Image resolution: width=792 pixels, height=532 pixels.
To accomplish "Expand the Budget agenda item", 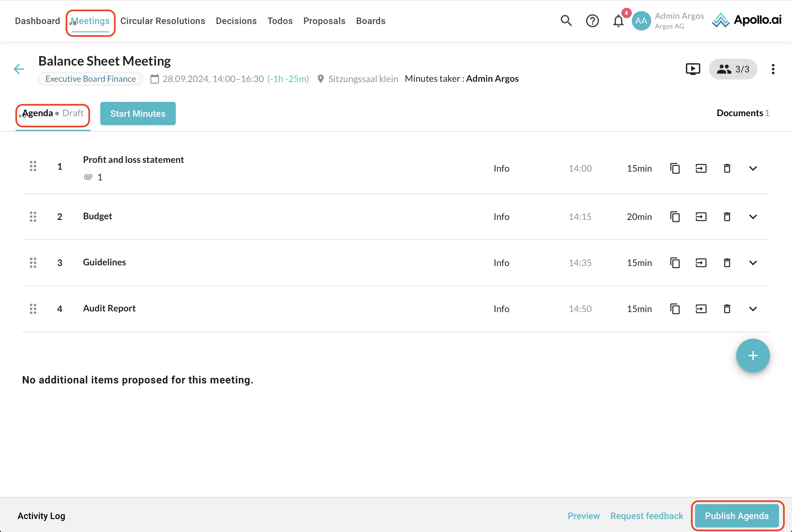I will pyautogui.click(x=753, y=216).
